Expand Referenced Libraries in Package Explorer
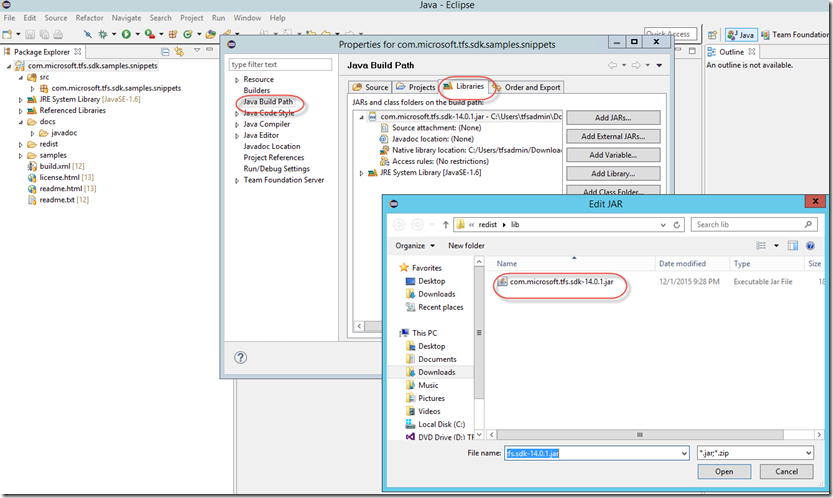833x498 pixels. (x=21, y=111)
